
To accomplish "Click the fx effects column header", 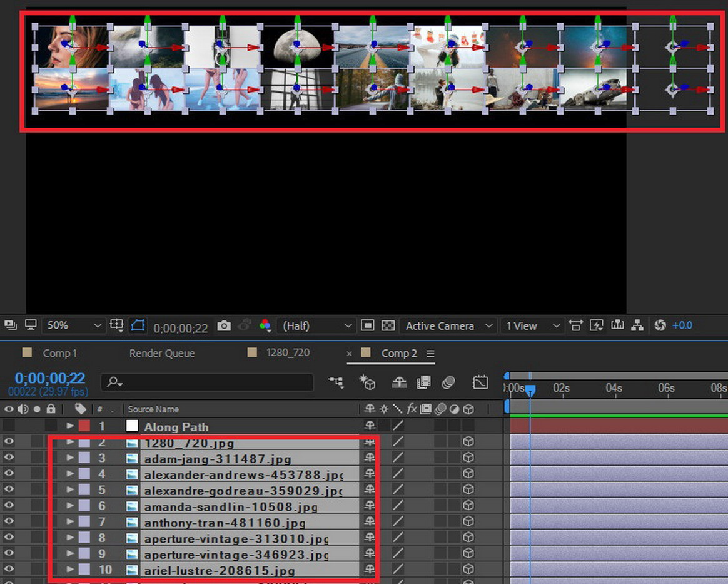I will tap(412, 409).
